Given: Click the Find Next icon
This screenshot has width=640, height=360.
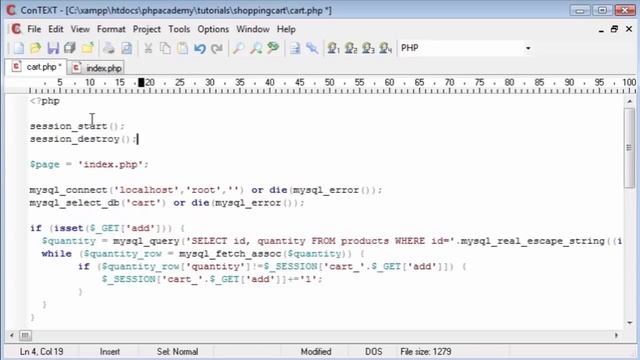Looking at the screenshot, I should point(256,48).
